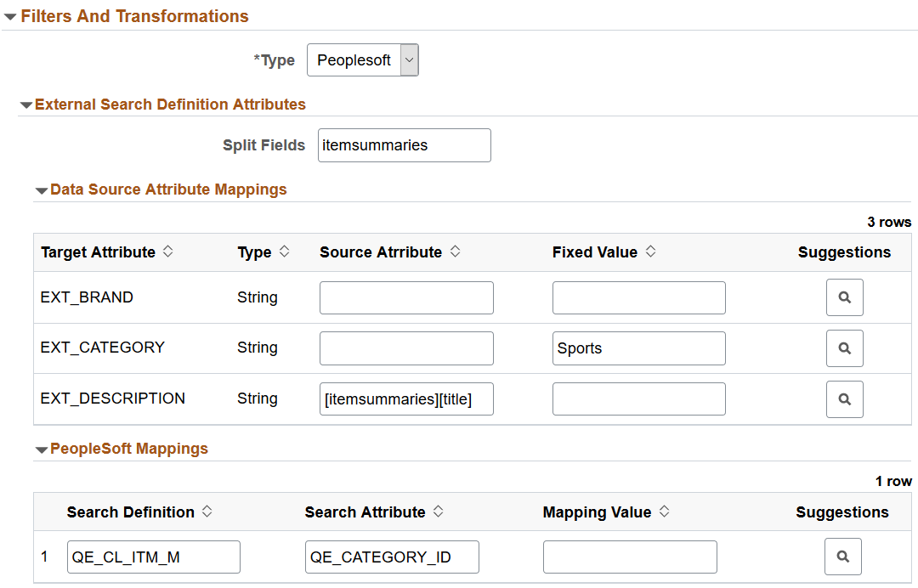
Task: Collapse External Search Definition Attributes section
Action: [25, 105]
